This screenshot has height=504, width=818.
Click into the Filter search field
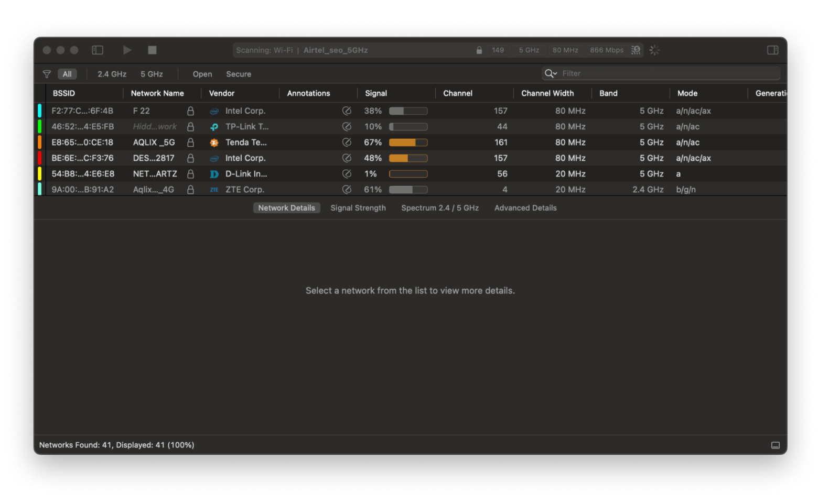[x=666, y=73]
